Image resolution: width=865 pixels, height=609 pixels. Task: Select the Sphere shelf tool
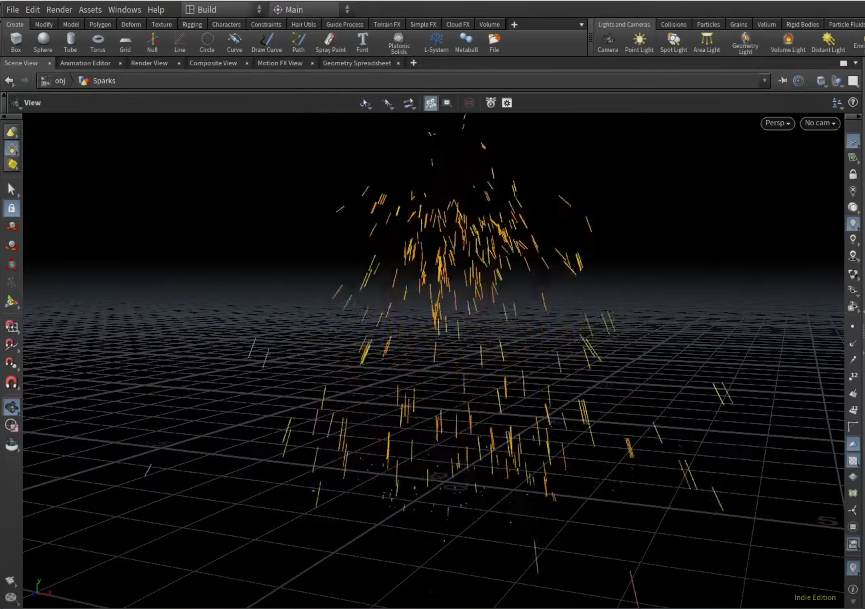(x=43, y=42)
